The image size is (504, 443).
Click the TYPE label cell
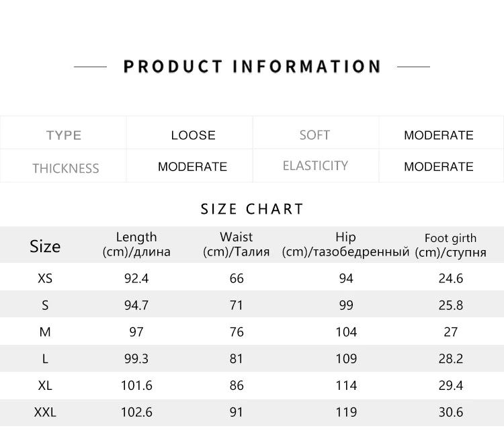click(x=64, y=135)
